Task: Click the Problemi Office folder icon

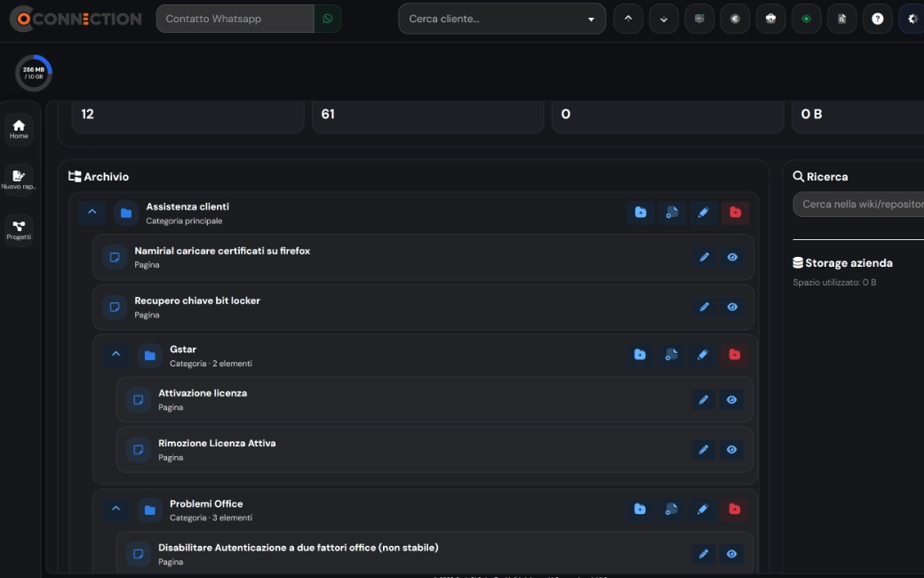Action: pyautogui.click(x=149, y=510)
